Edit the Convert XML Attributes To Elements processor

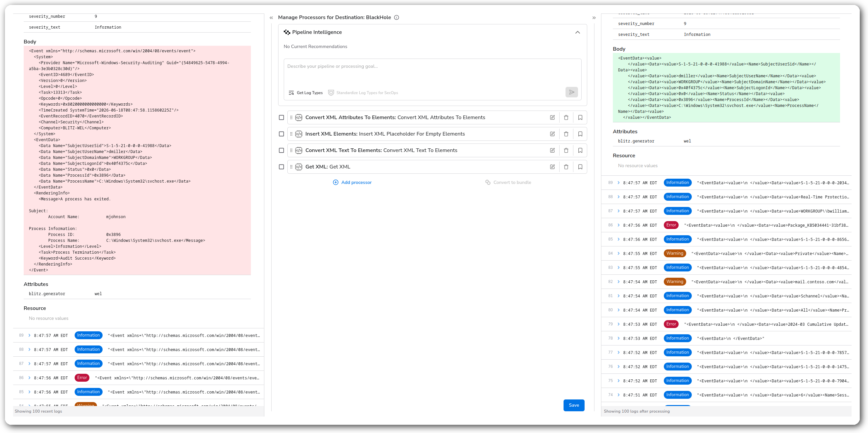click(552, 117)
